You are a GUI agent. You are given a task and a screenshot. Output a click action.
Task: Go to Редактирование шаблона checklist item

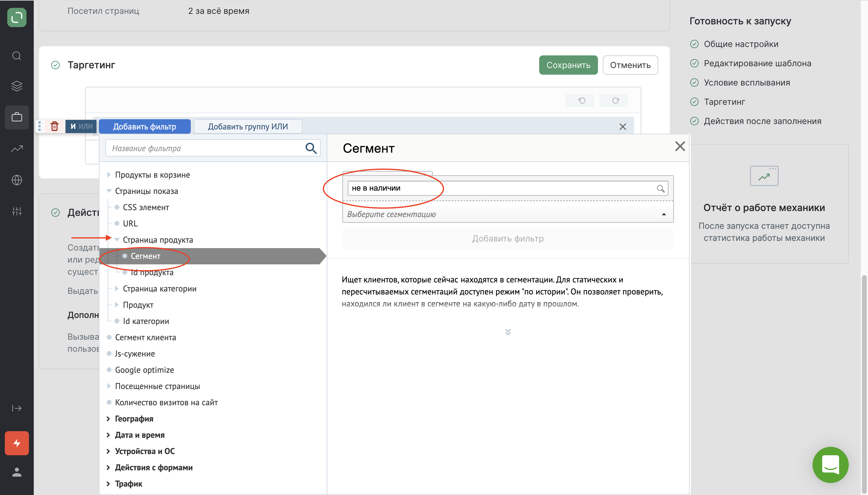click(x=757, y=63)
